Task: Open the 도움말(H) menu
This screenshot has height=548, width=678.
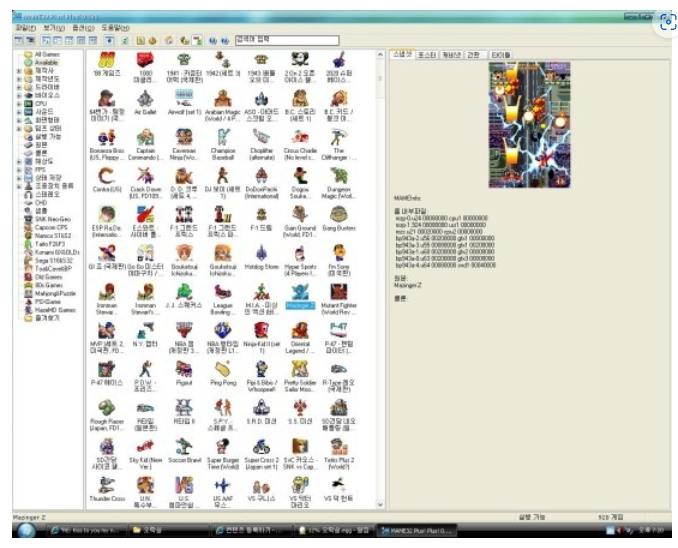Action: click(x=115, y=28)
